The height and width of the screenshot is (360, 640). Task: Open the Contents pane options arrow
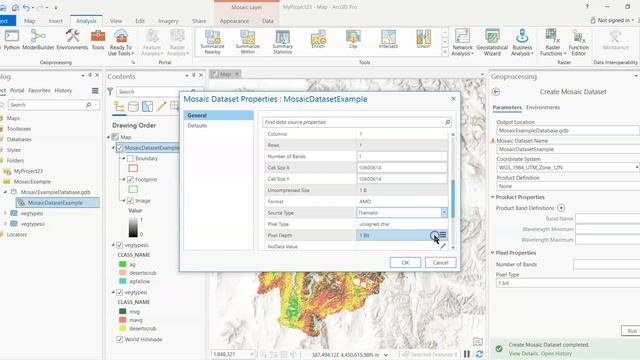[187, 76]
